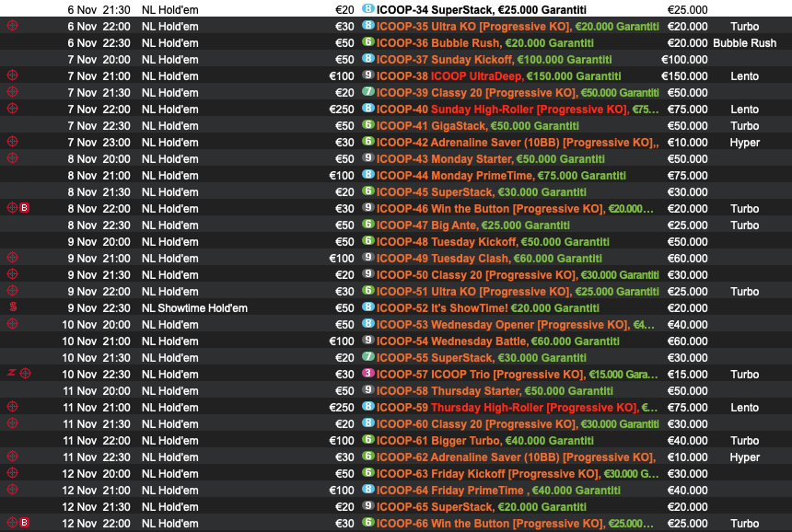Click the target icon on the ICOOP-42 Adrenaline Saver row

click(x=13, y=142)
